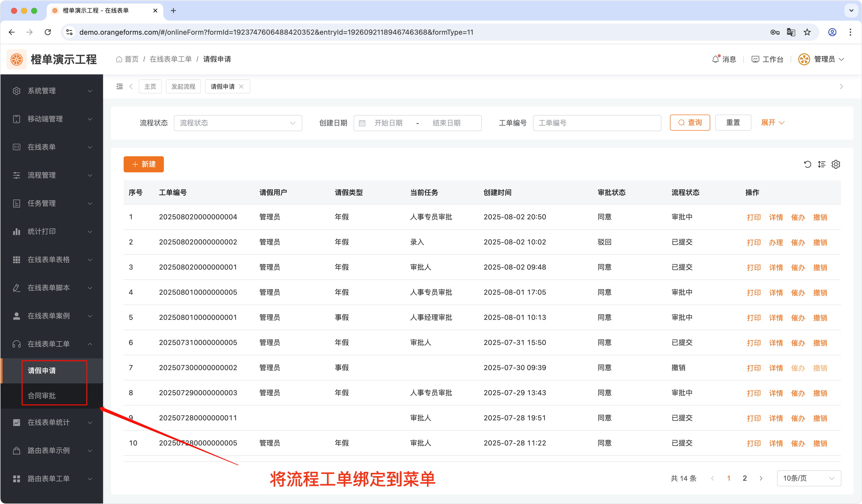
Task: Close the 请假申请 page tab
Action: pos(242,86)
